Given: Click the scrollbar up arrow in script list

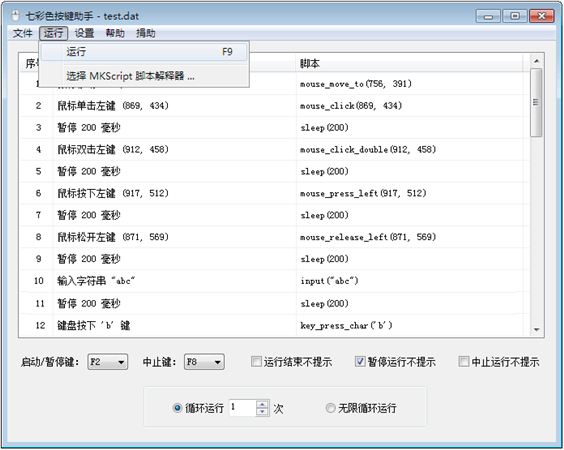Looking at the screenshot, I should (536, 61).
